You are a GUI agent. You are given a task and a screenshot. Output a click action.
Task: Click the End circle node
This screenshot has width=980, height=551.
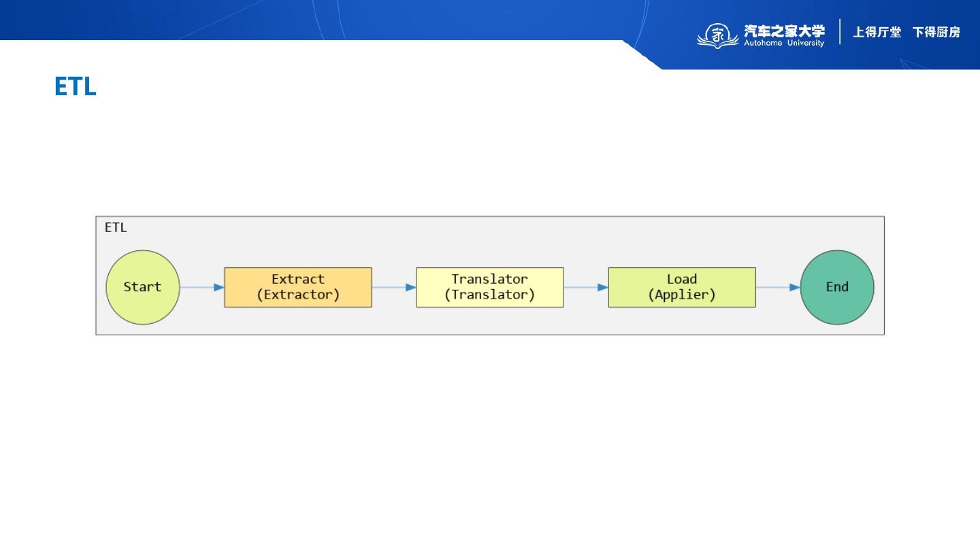click(x=837, y=287)
